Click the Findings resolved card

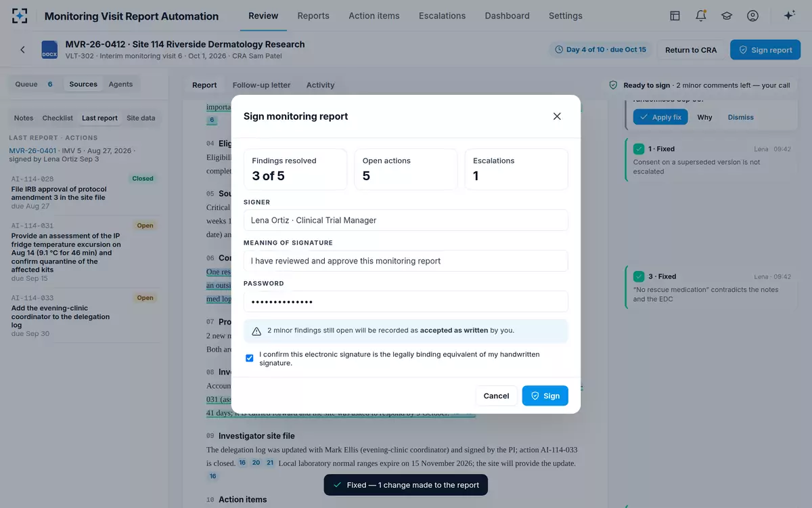[x=295, y=169]
